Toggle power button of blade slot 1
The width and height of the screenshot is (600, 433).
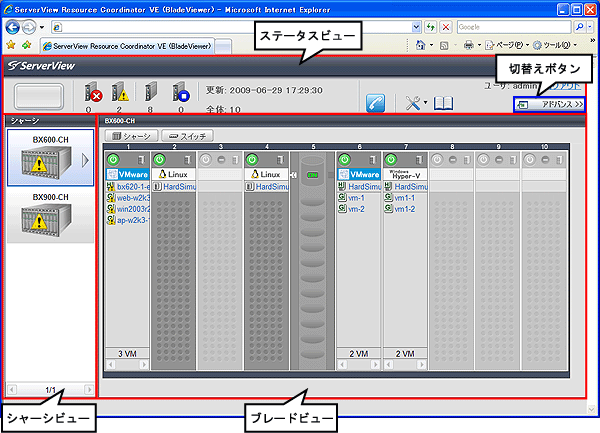113,160
